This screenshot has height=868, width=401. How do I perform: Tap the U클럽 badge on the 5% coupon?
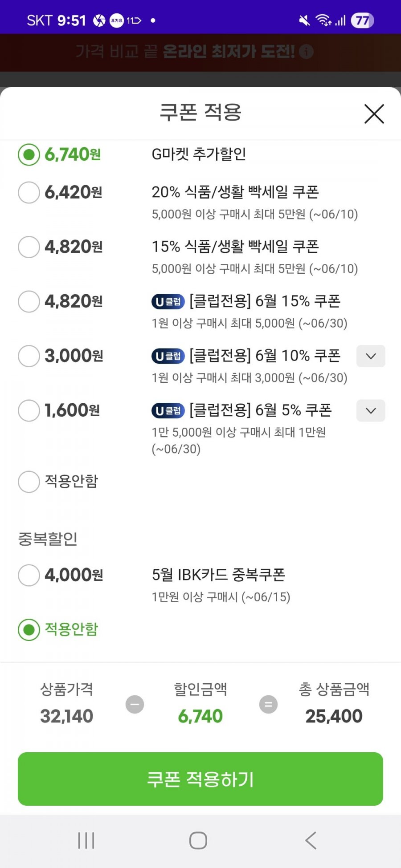(168, 410)
